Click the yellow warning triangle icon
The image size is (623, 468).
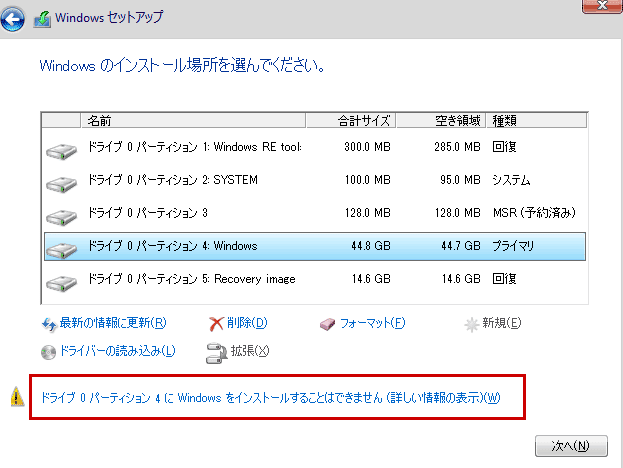pos(17,397)
